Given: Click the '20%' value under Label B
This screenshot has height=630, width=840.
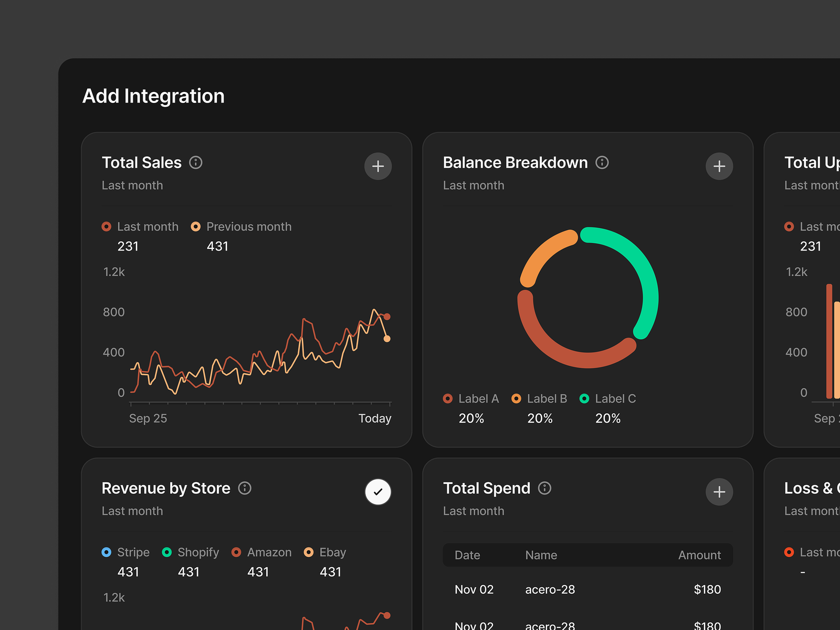Looking at the screenshot, I should coord(540,418).
